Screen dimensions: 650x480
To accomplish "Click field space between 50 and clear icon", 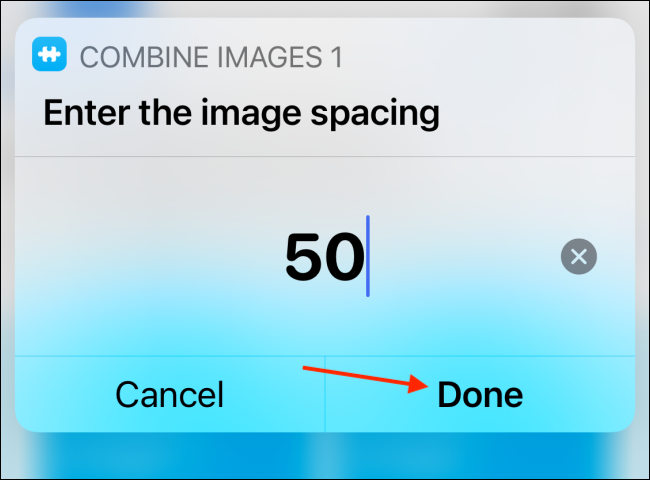I will tap(465, 257).
